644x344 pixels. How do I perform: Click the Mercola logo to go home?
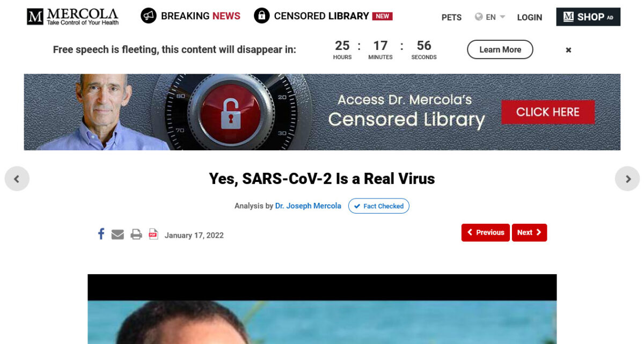click(73, 17)
